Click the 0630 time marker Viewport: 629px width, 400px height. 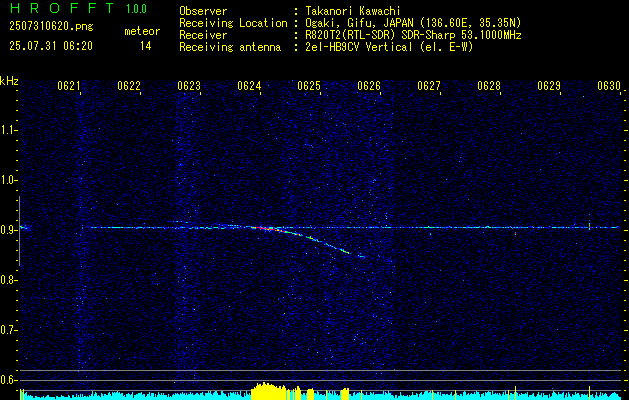[609, 86]
